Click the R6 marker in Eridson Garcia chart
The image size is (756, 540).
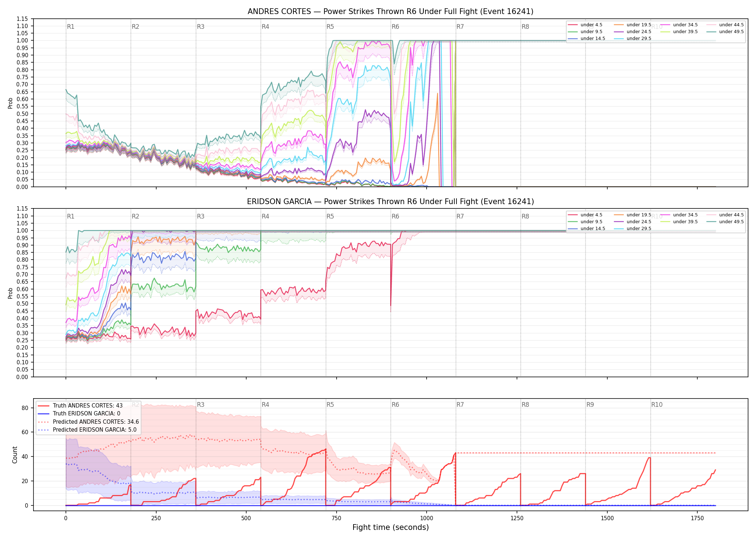[395, 216]
